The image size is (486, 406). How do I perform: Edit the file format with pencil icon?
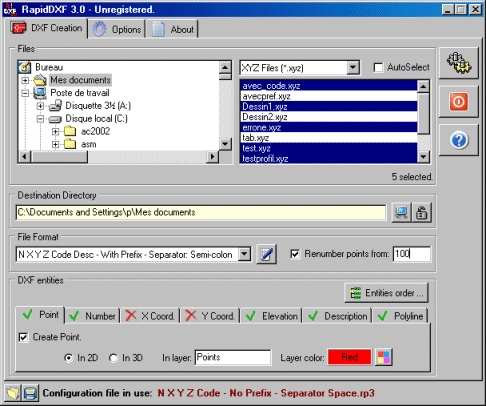click(x=266, y=254)
